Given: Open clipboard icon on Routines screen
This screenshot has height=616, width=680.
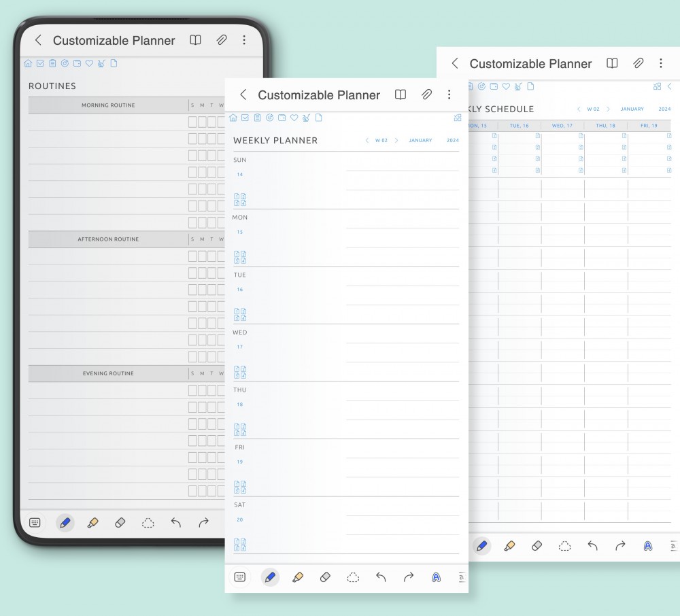Looking at the screenshot, I should [x=52, y=63].
